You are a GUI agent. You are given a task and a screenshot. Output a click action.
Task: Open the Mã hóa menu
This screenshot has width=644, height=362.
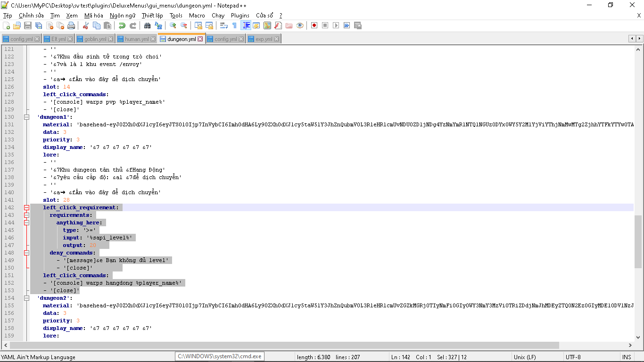(93, 16)
